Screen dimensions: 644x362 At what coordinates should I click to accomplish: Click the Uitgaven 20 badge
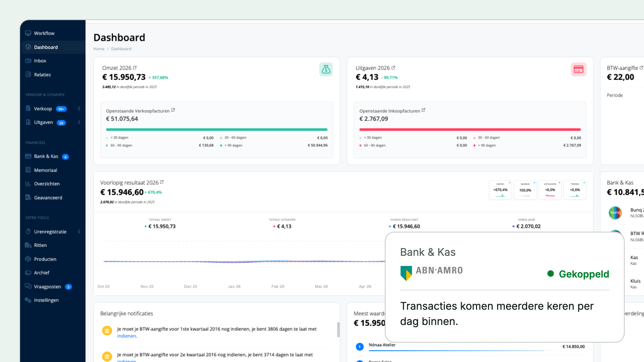[61, 123]
